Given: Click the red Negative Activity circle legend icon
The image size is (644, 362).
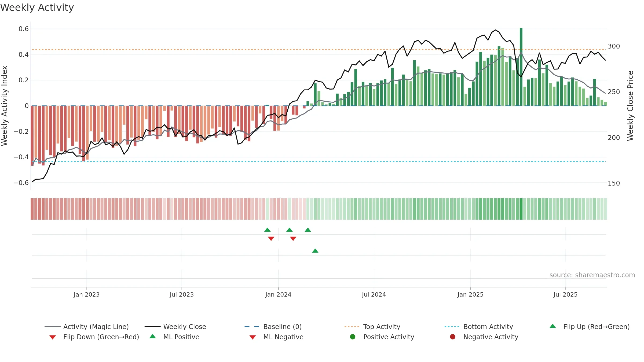Looking at the screenshot, I should (453, 337).
